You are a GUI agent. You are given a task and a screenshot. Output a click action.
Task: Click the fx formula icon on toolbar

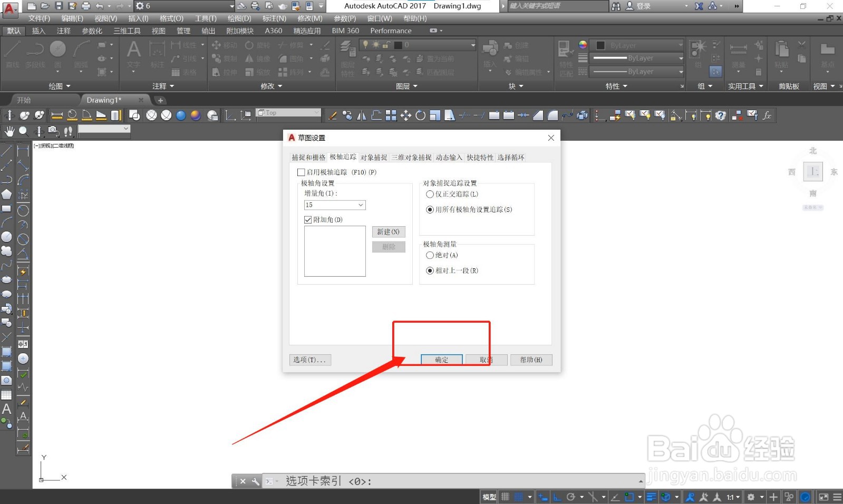point(767,115)
